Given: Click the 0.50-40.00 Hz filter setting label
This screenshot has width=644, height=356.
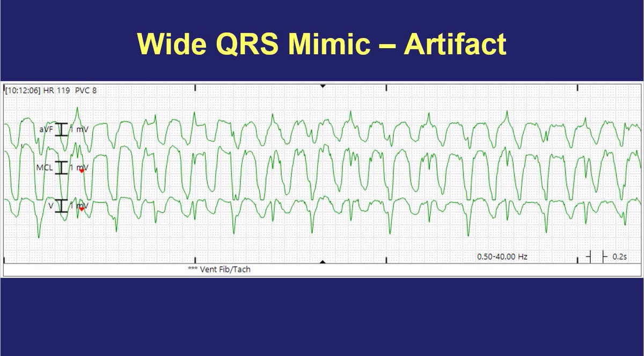Looking at the screenshot, I should tap(501, 256).
